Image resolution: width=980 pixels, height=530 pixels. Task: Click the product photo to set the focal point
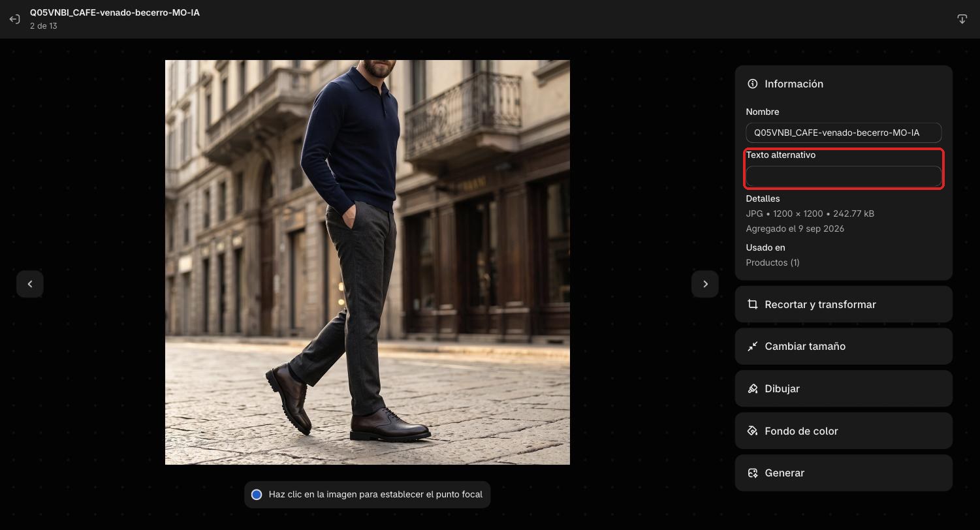click(x=368, y=262)
